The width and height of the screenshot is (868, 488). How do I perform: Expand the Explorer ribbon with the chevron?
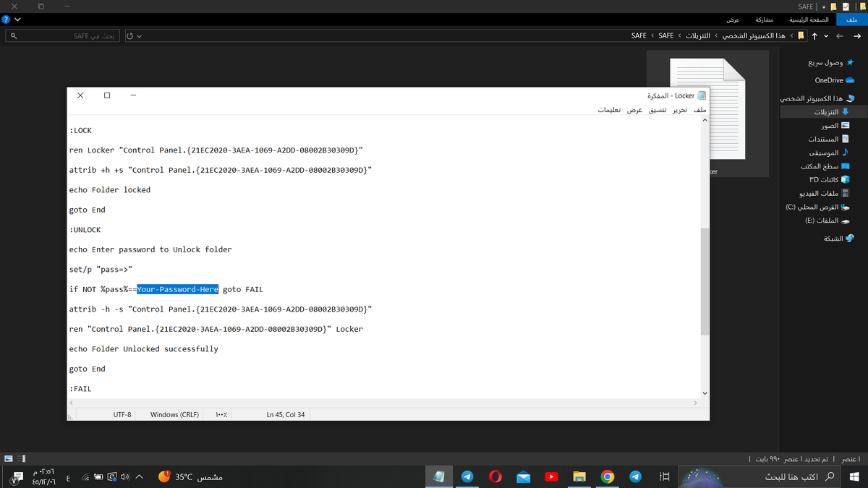[x=18, y=20]
